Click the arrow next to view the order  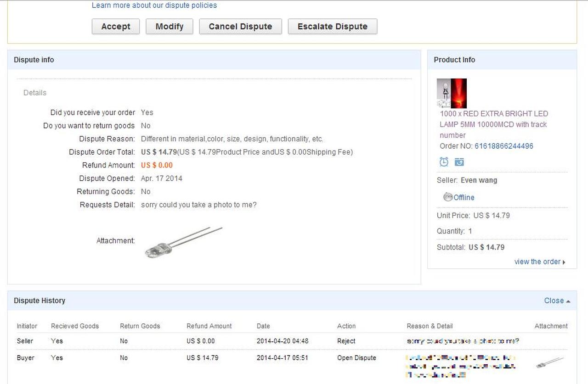[x=564, y=262]
